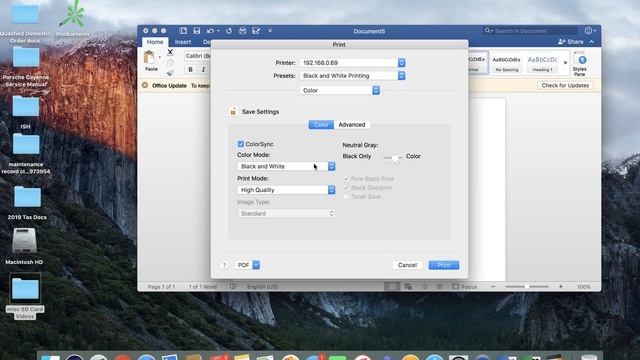This screenshot has width=640, height=360.
Task: Open the Color options pane dropdown
Action: click(x=340, y=90)
